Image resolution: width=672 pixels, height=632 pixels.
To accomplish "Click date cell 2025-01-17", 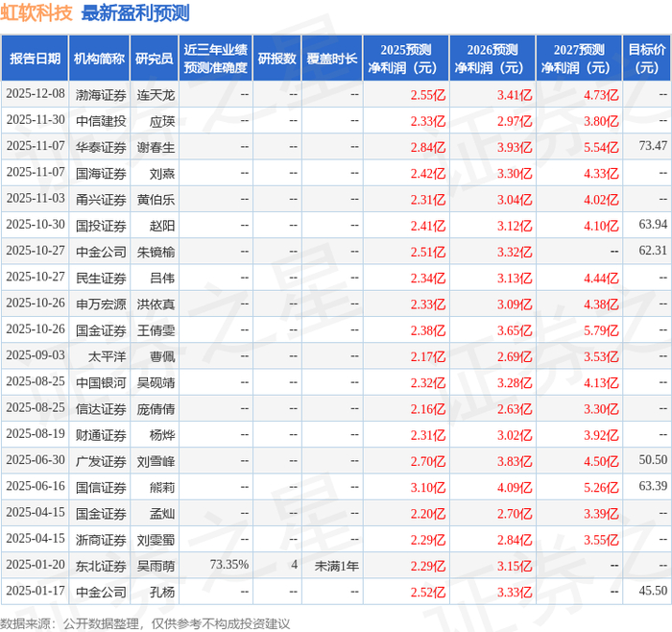I will point(36,591).
